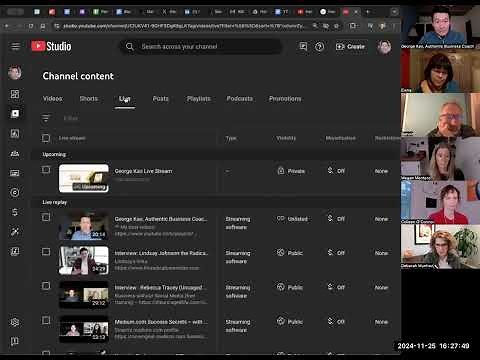The image size is (480, 360).
Task: Open the Analytics sidebar icon
Action: click(15, 134)
